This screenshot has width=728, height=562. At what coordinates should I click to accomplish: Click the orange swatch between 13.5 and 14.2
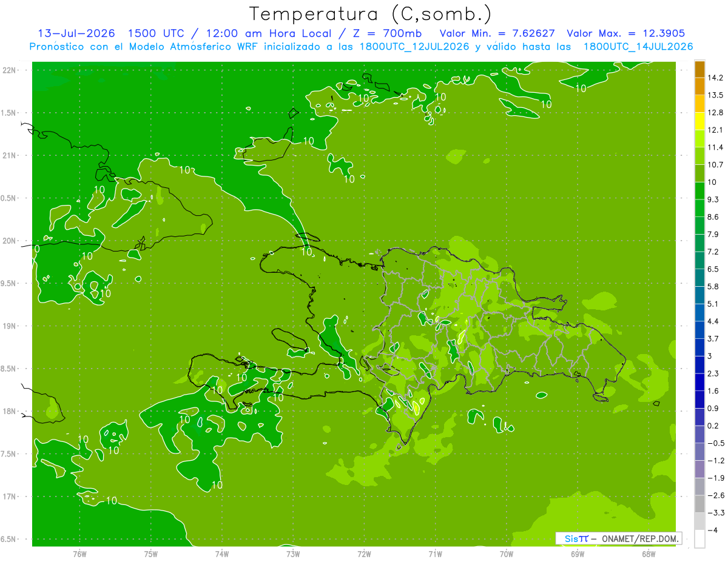pyautogui.click(x=699, y=87)
